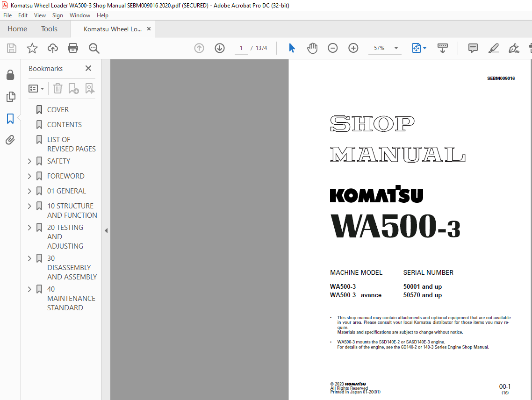Click the Save file icon
Image resolution: width=532 pixels, height=400 pixels.
(x=12, y=48)
